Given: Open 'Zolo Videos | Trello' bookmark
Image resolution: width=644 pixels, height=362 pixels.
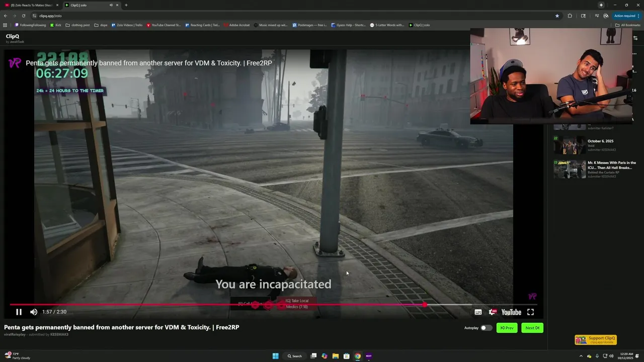Looking at the screenshot, I should [127, 25].
